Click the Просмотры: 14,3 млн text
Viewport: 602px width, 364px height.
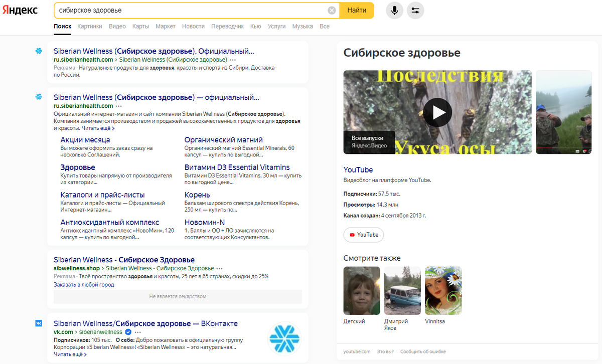(372, 205)
